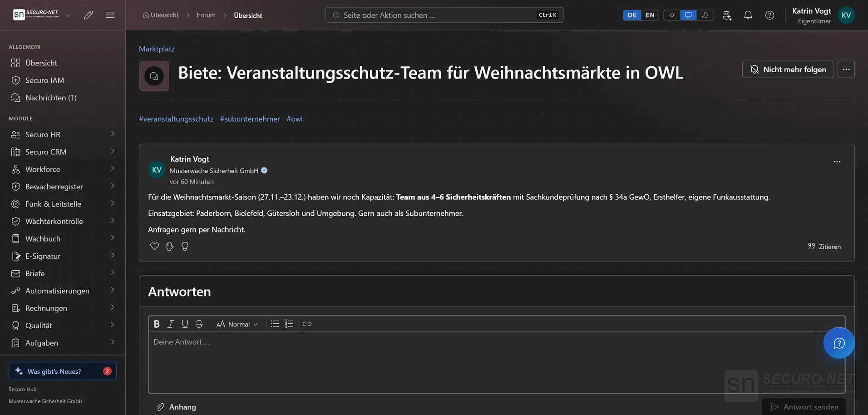868x415 pixels.
Task: Open the post's three-dot options menu
Action: 837,162
